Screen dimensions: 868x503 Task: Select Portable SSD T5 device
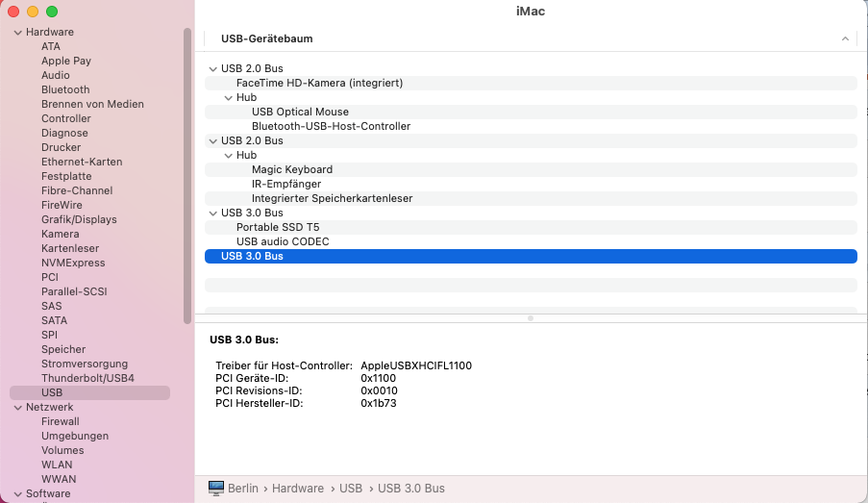tap(278, 227)
